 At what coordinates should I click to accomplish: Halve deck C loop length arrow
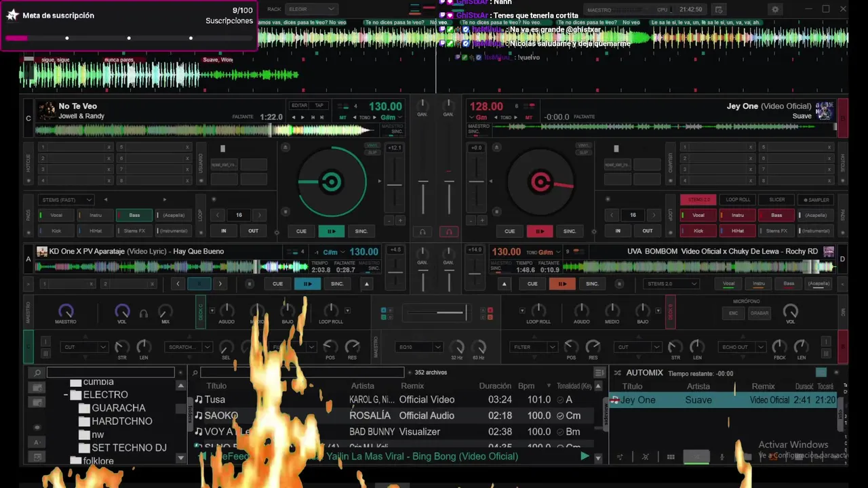[x=218, y=215]
